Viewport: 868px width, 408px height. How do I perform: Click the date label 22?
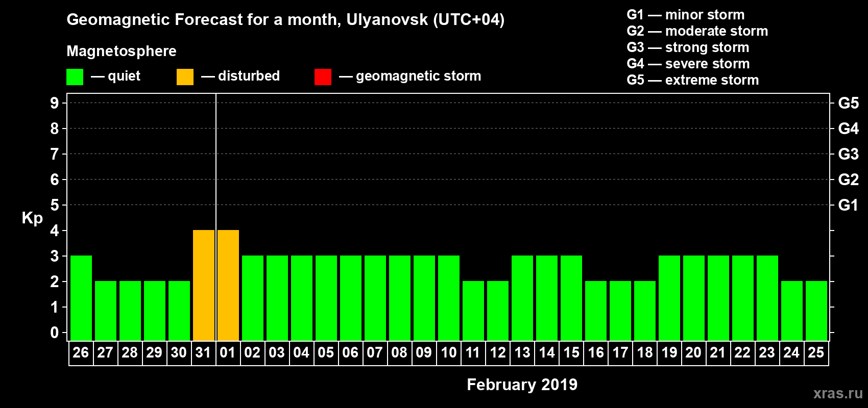coord(742,352)
